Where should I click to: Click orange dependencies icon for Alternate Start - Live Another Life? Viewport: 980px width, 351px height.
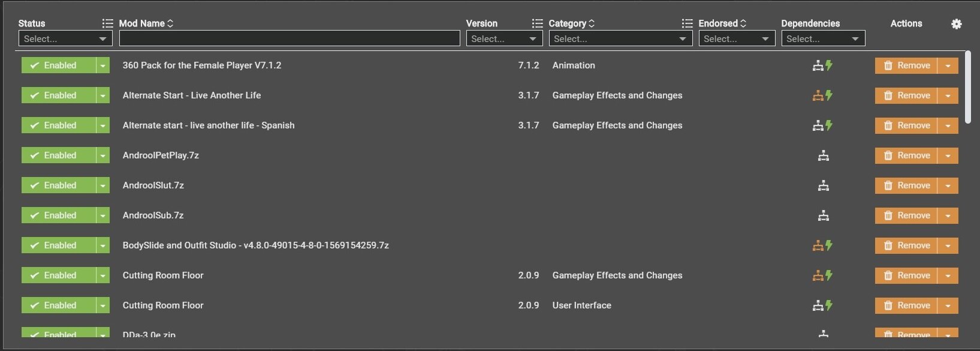click(818, 95)
